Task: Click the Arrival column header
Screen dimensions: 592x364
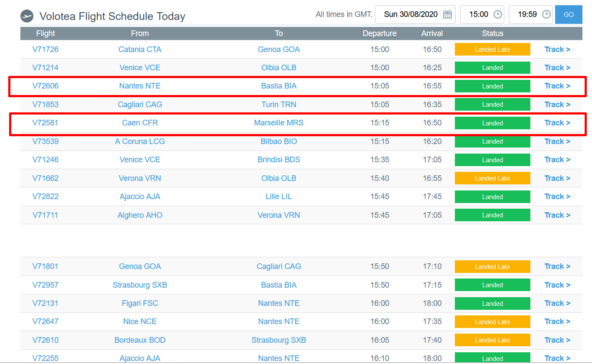Action: [432, 33]
